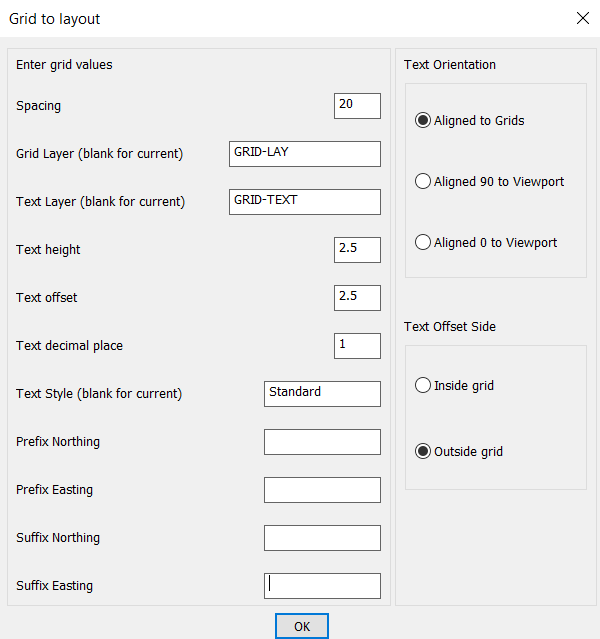Focus the Text Style field showing Standard
Screen dimensions: 600x639
pos(322,394)
